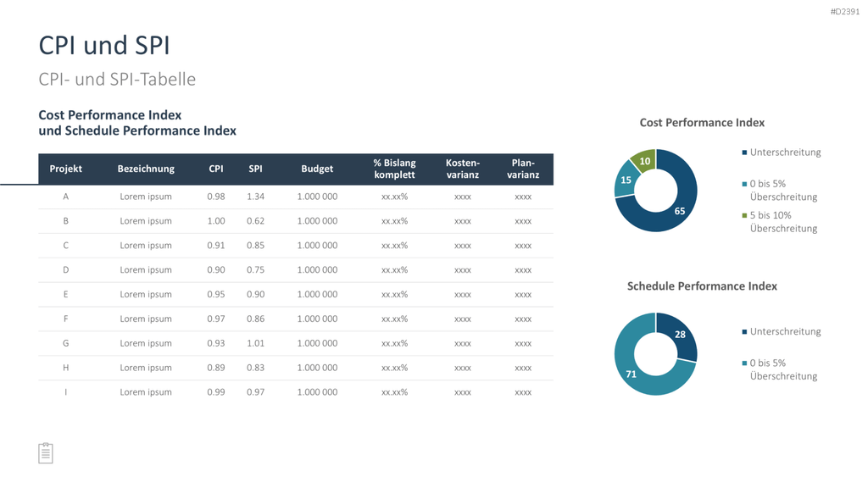Select project cell 'C'

[66, 245]
